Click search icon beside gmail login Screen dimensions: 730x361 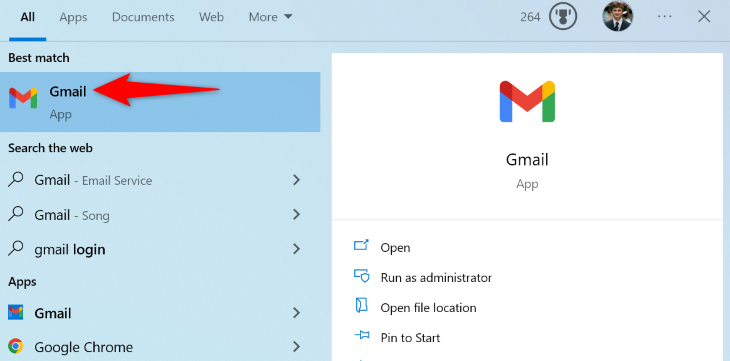(16, 249)
